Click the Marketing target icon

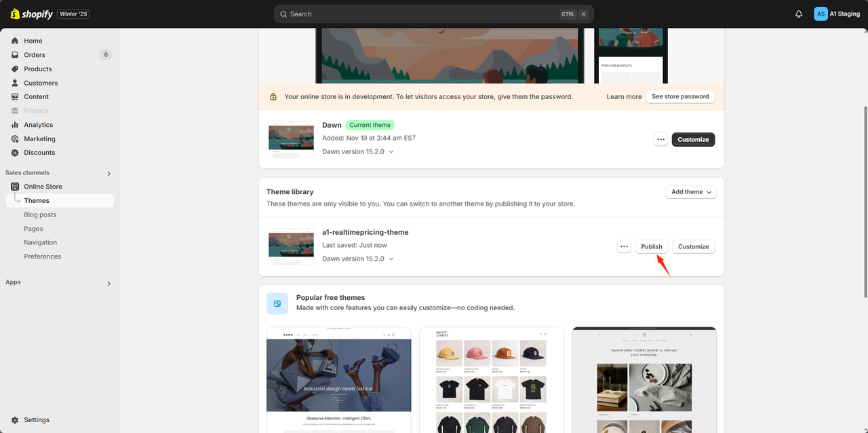pyautogui.click(x=15, y=138)
